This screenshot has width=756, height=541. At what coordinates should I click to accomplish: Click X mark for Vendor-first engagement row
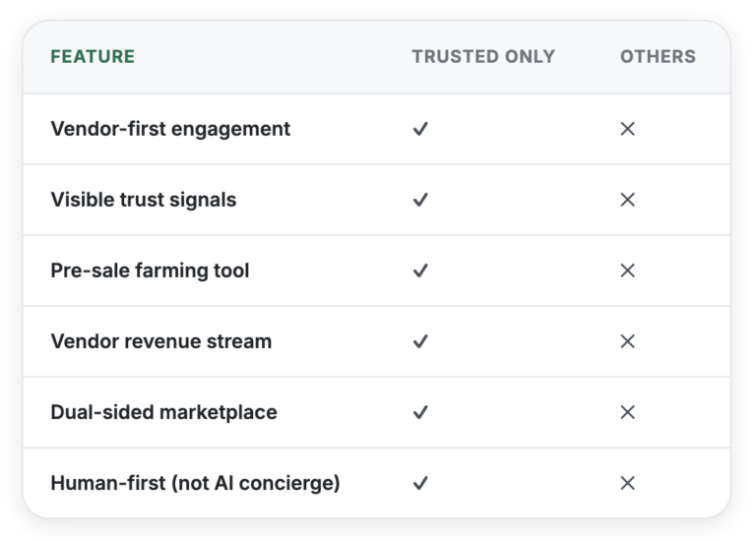click(627, 129)
